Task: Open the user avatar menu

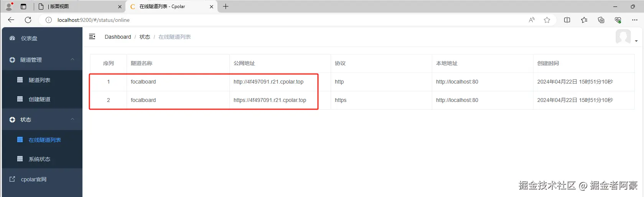Action: point(623,37)
